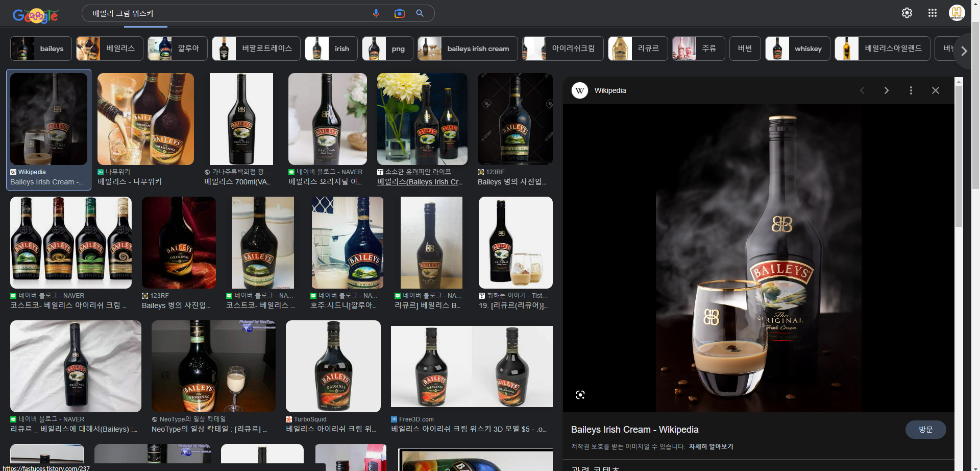Click the search text input field
980x471 pixels.
[x=227, y=13]
